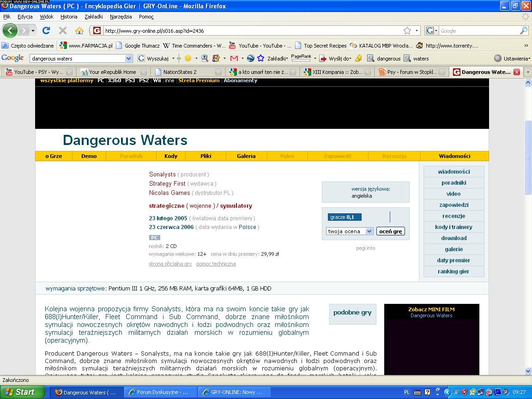Viewport: 532px width, 399px height.
Task: Open the 'strona oficjalna gry' link
Action: click(x=170, y=264)
